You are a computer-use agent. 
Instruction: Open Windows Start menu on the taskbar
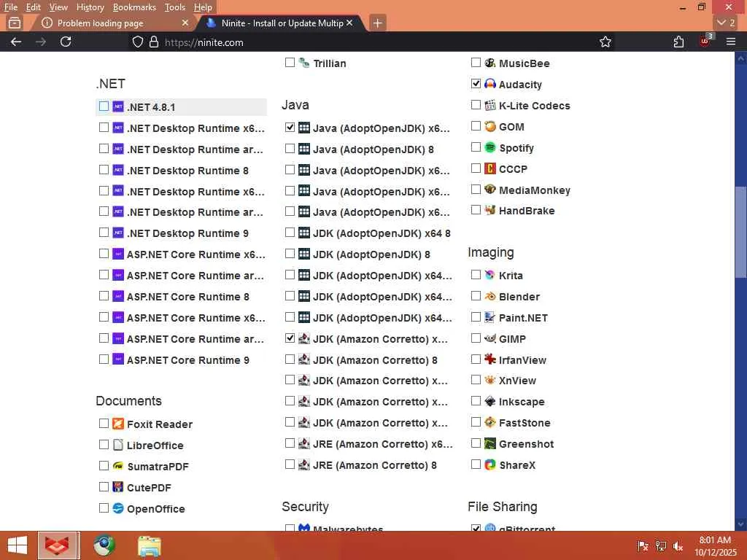tap(18, 545)
